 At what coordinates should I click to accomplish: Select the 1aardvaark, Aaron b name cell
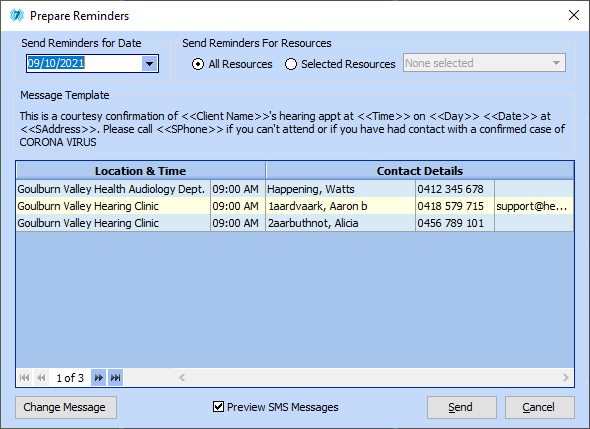[341, 206]
